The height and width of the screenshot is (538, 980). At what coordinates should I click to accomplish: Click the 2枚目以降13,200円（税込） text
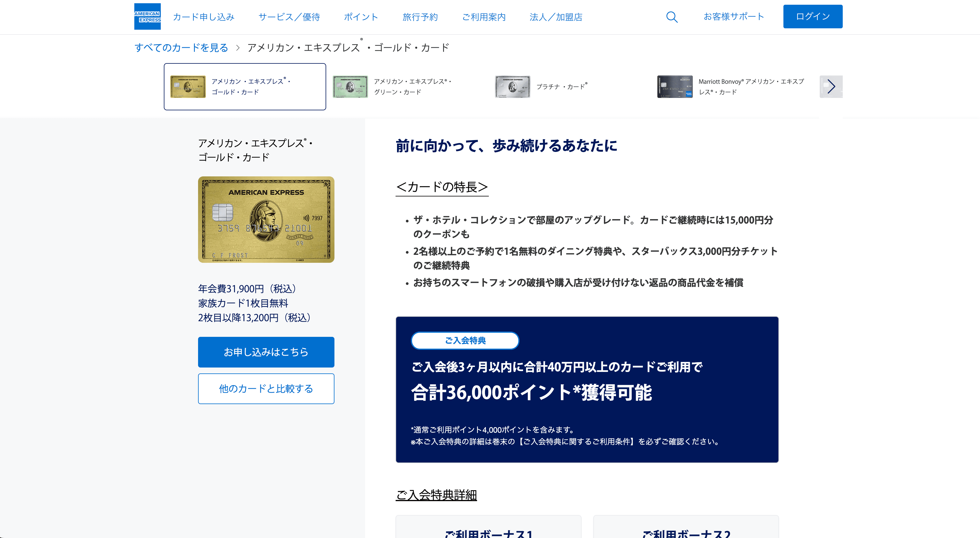[x=254, y=318]
